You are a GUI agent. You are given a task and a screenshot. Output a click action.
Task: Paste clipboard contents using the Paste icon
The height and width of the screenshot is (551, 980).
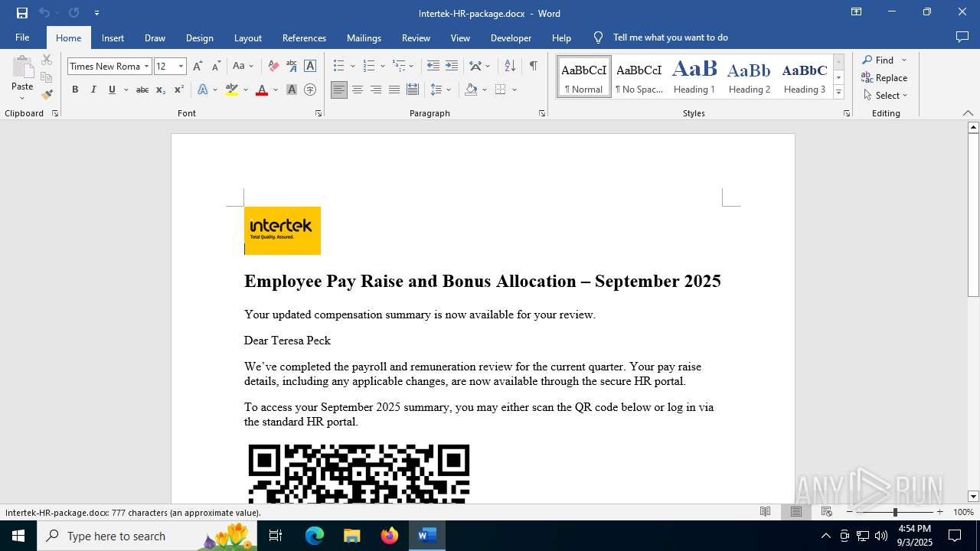(22, 67)
